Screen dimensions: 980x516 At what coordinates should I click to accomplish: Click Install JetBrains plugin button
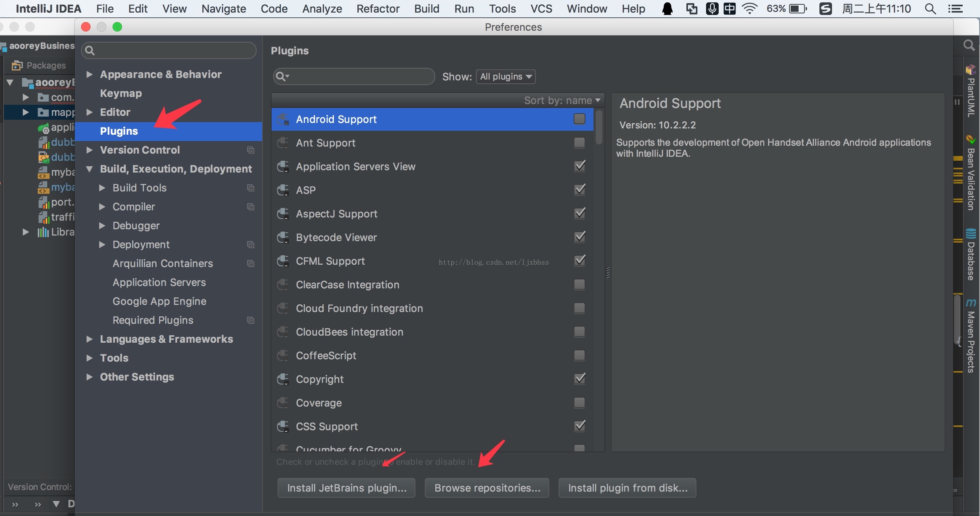(x=346, y=488)
